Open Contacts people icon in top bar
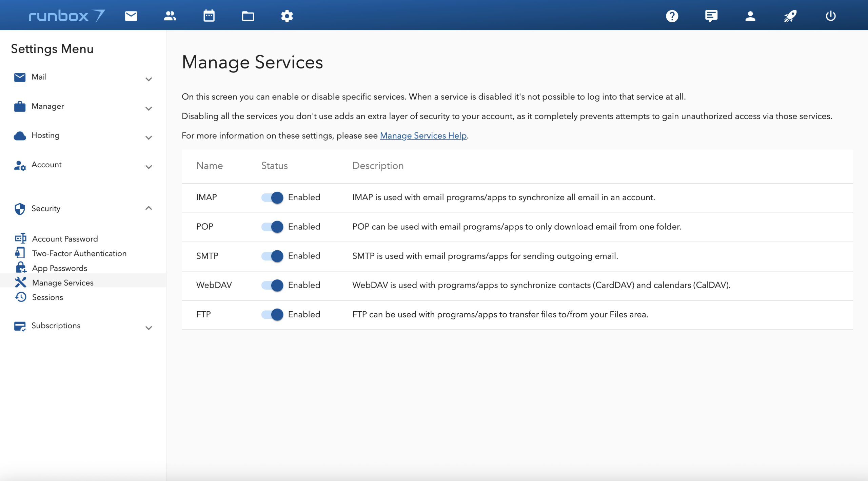This screenshot has height=481, width=868. 170,16
